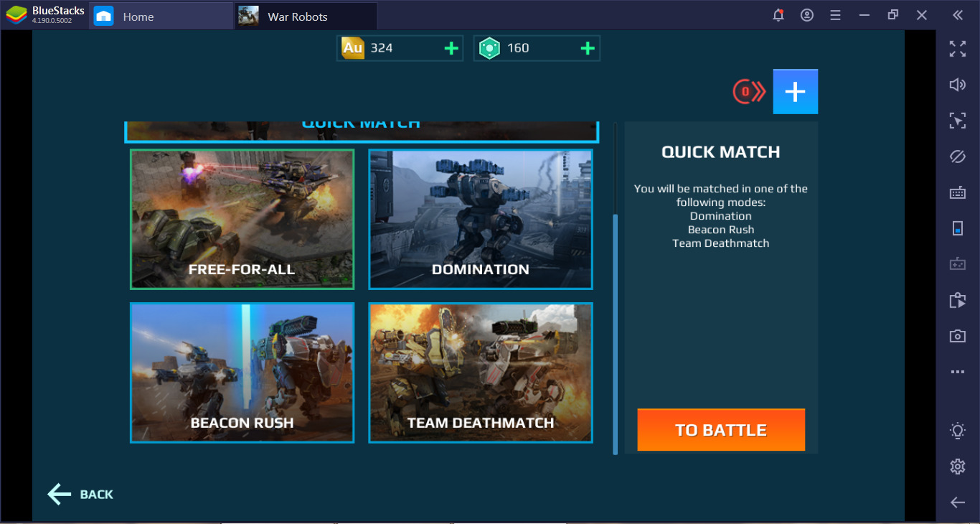The image size is (980, 524).
Task: Click the gold Au currency icon
Action: pos(352,48)
